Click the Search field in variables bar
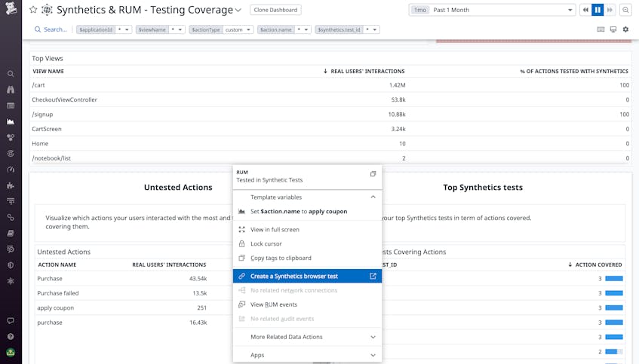The image size is (639, 364). coord(51,29)
